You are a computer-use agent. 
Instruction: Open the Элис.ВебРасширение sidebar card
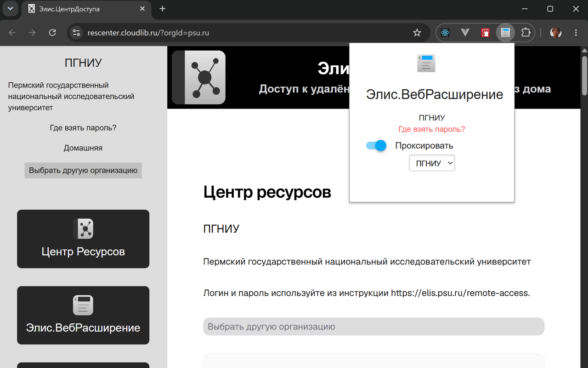tap(83, 315)
